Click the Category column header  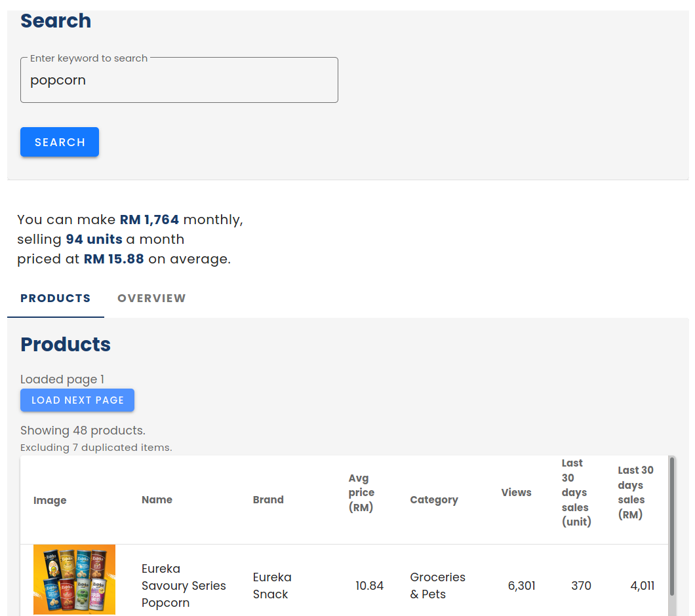434,500
